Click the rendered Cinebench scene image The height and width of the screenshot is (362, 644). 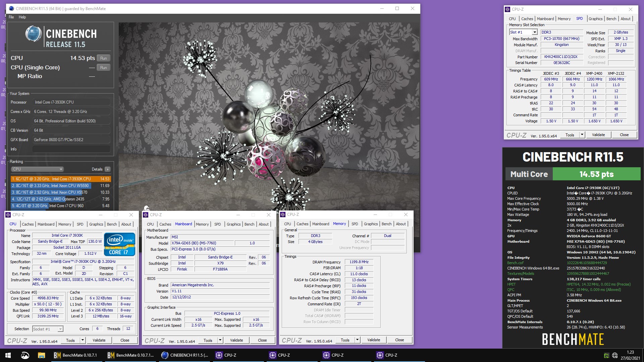[x=269, y=117]
